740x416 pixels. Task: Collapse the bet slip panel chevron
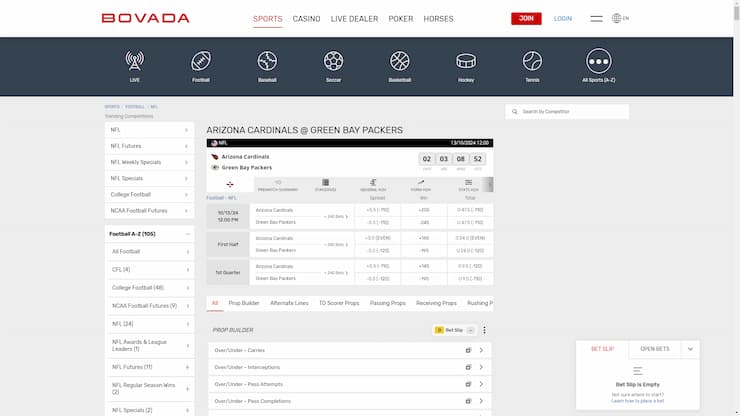(x=690, y=349)
